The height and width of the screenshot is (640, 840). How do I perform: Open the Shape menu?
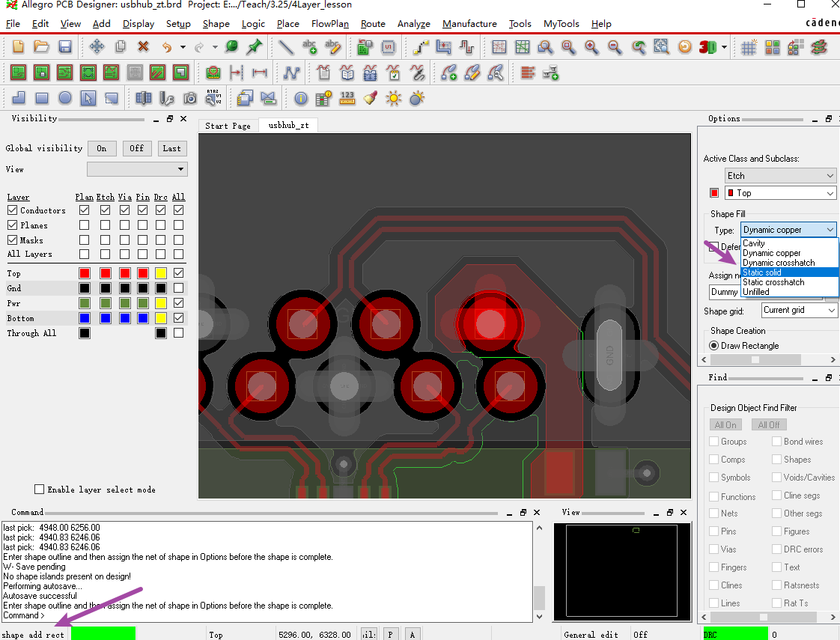pos(216,23)
